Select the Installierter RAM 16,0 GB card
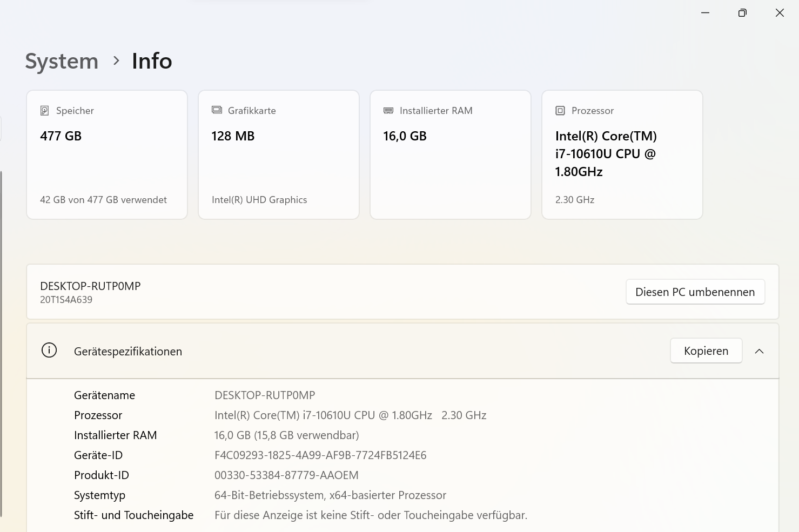 coord(451,155)
